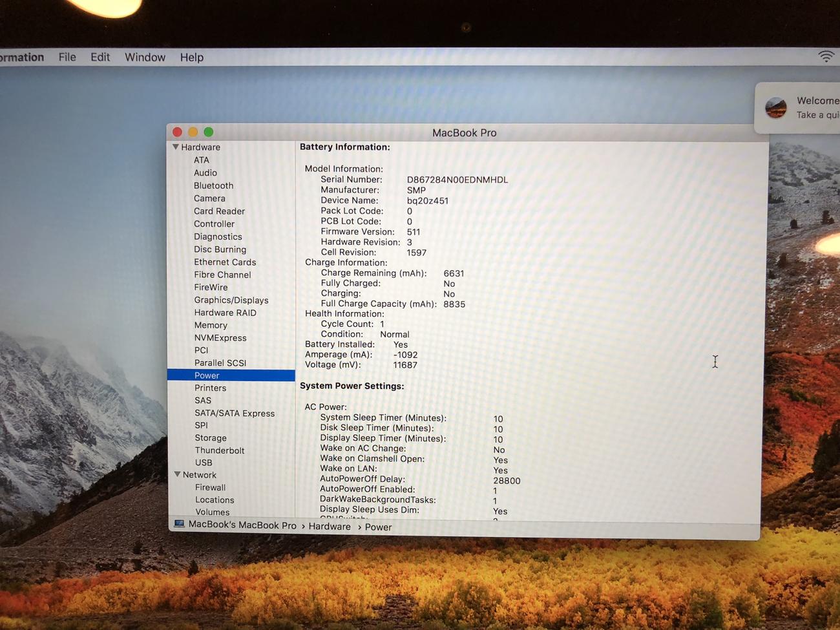
Task: Select the Hardware tree heading
Action: [200, 147]
